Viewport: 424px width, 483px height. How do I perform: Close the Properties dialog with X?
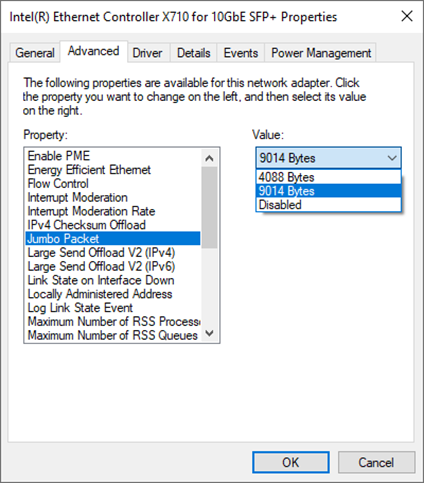pos(407,16)
